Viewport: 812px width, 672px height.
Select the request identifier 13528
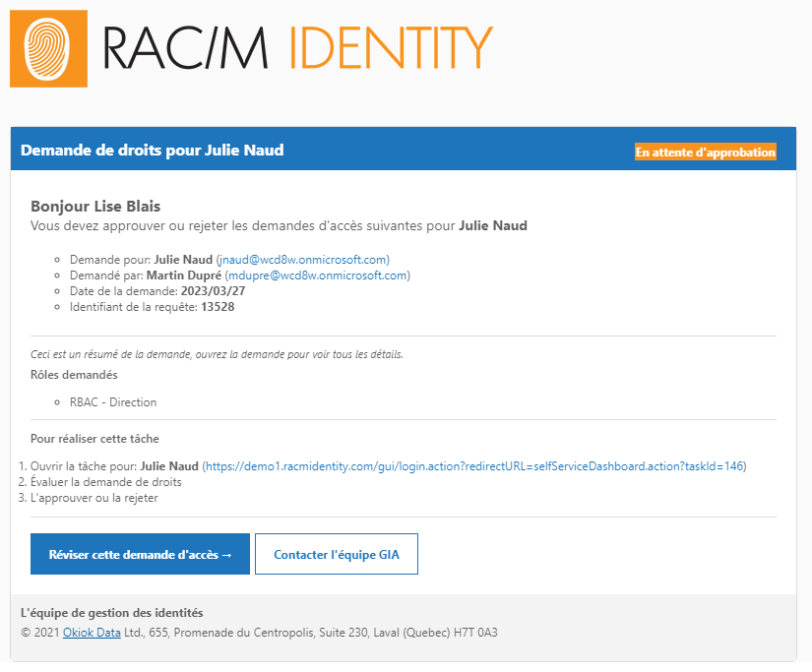[218, 307]
